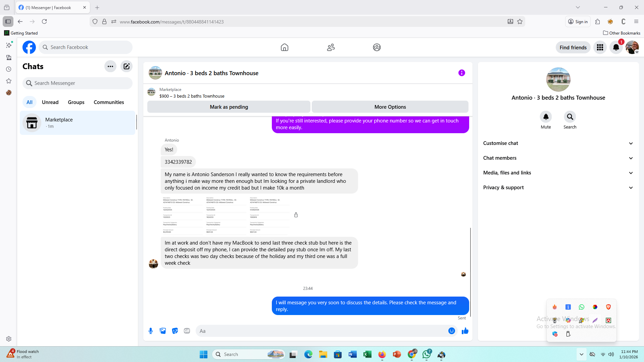Click the WhatsApp icon in tray popup

(582, 307)
